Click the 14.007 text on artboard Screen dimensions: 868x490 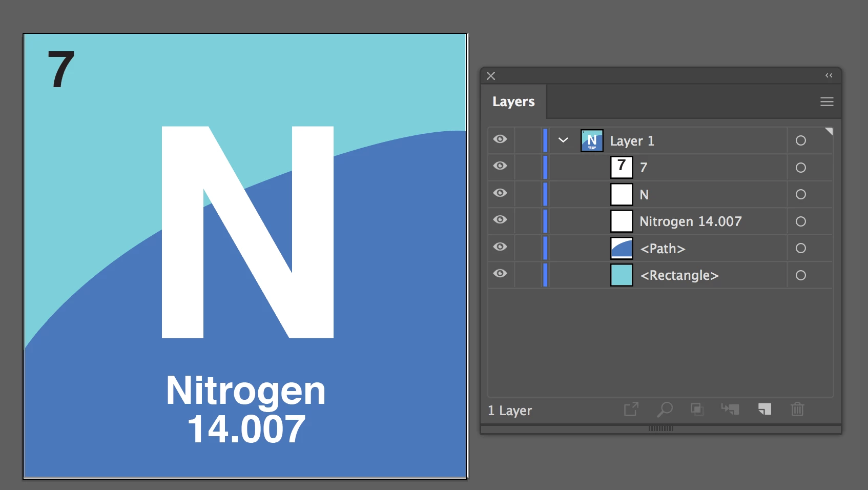point(246,430)
